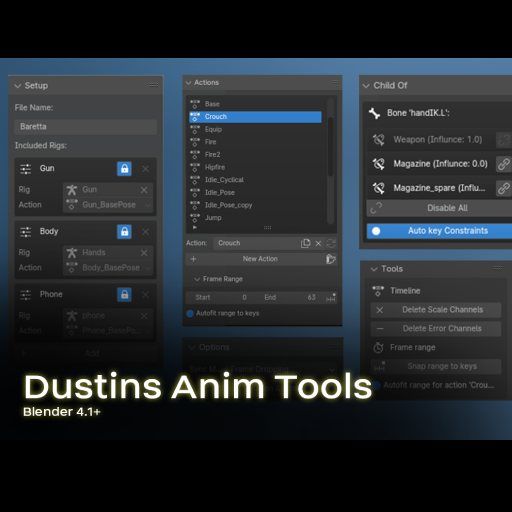The width and height of the screenshot is (512, 512).
Task: Select the Crouch action in list
Action: pyautogui.click(x=255, y=117)
